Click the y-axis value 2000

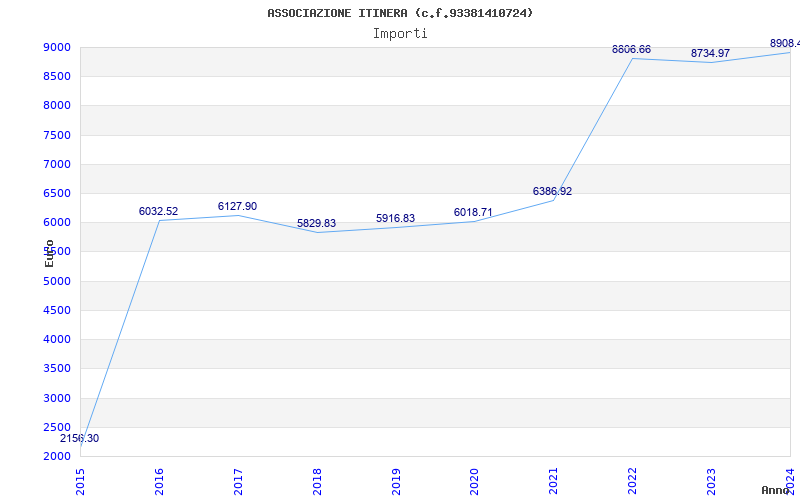pyautogui.click(x=58, y=456)
